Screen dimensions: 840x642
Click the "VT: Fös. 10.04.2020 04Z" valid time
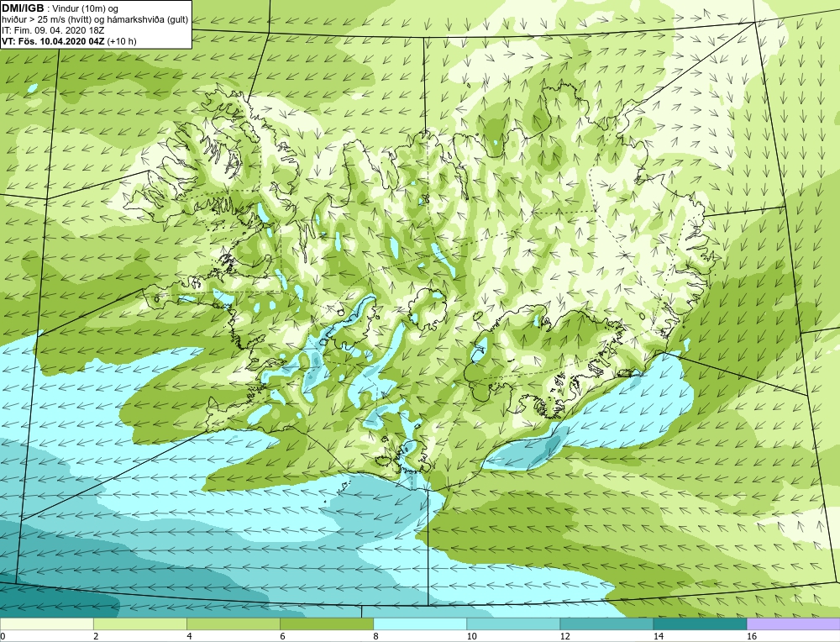click(53, 41)
